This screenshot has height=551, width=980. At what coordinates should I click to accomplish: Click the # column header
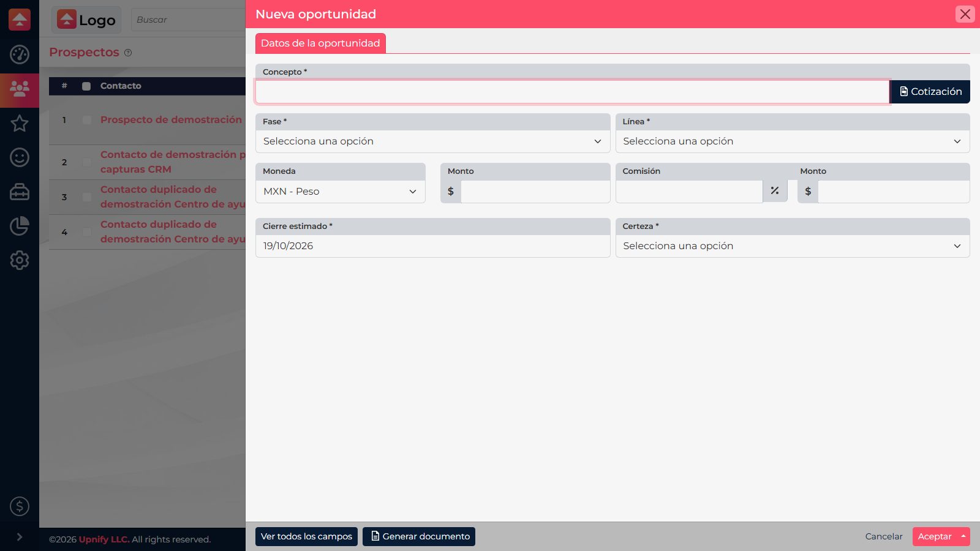pyautogui.click(x=64, y=86)
